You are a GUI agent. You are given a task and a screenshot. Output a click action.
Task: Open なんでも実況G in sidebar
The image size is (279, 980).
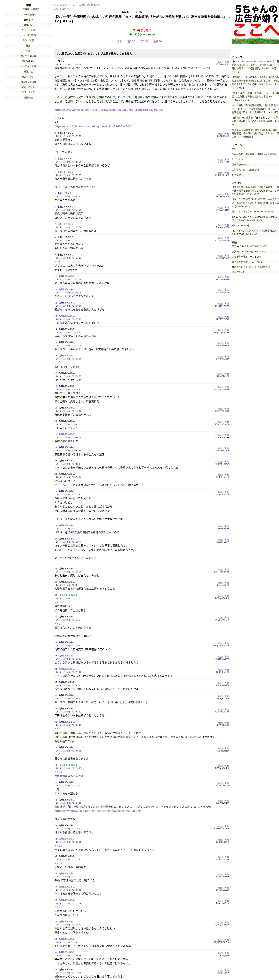[x=28, y=56]
